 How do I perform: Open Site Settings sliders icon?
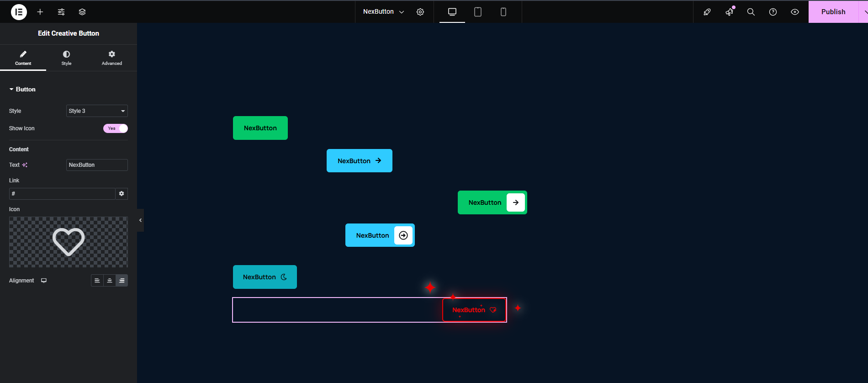pyautogui.click(x=61, y=12)
